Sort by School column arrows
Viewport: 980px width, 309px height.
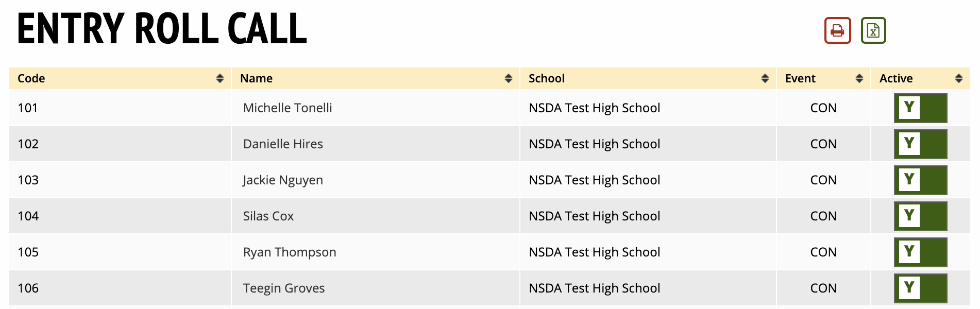point(765,78)
